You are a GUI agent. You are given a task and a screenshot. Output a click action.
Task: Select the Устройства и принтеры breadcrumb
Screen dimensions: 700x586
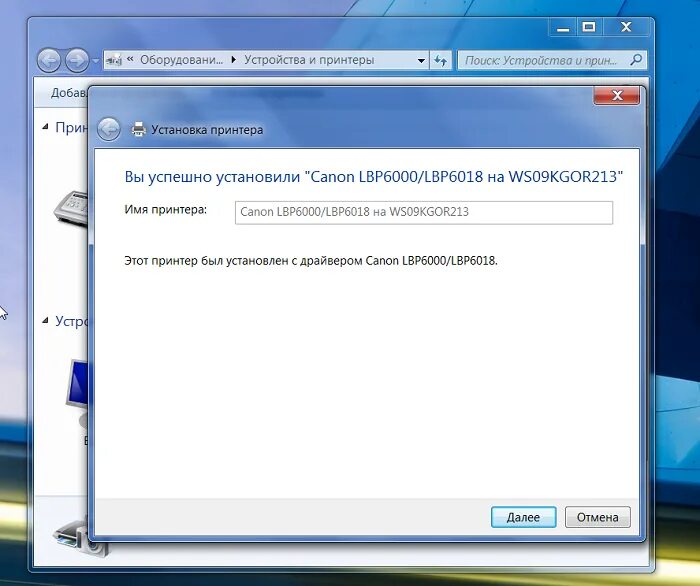pos(309,60)
